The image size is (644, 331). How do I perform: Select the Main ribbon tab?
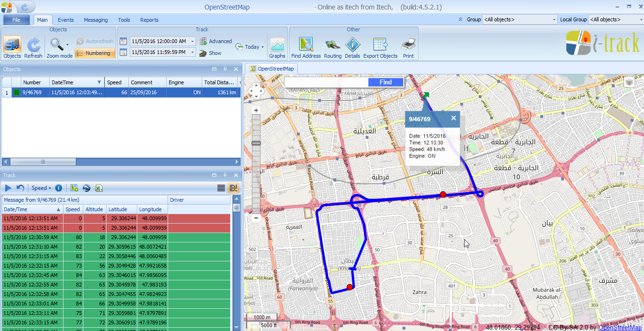point(43,20)
